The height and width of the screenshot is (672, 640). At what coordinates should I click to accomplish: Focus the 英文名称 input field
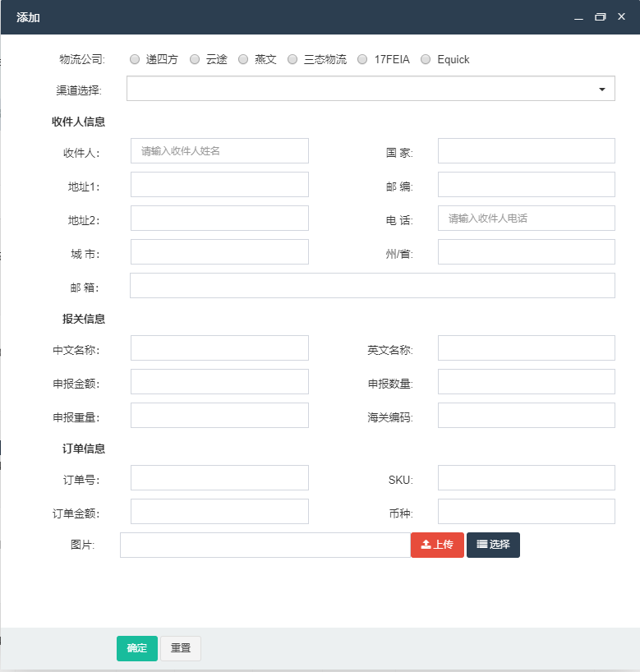pos(527,348)
